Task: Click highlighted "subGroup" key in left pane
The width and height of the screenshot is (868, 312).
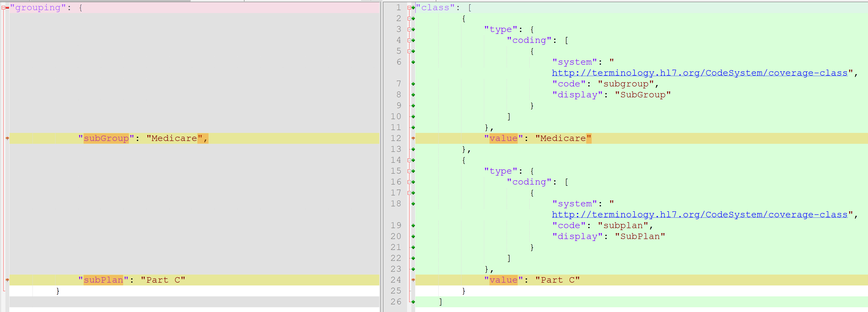Action: (106, 138)
